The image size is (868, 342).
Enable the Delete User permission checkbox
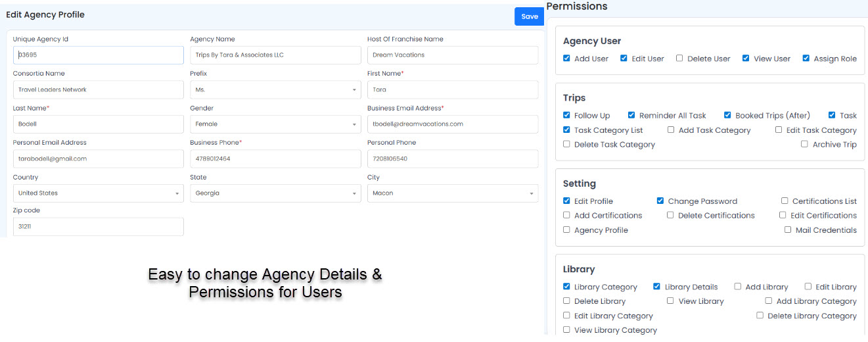[679, 59]
